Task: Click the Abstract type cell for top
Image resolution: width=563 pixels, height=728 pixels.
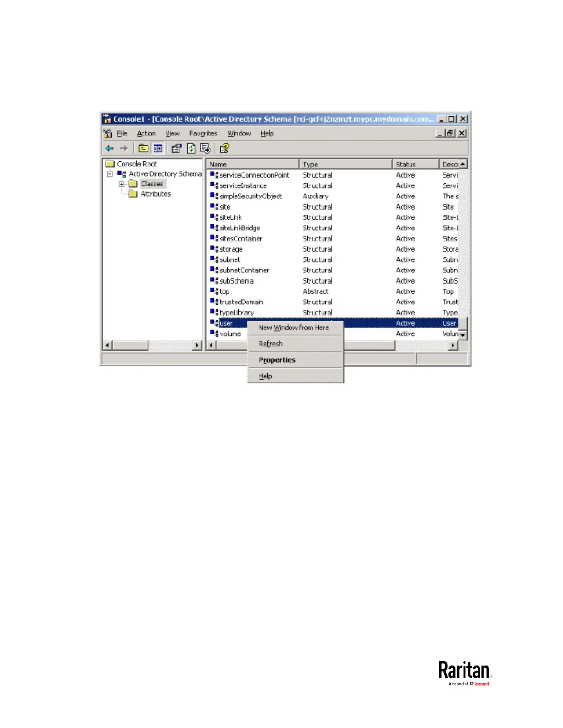Action: coord(316,291)
